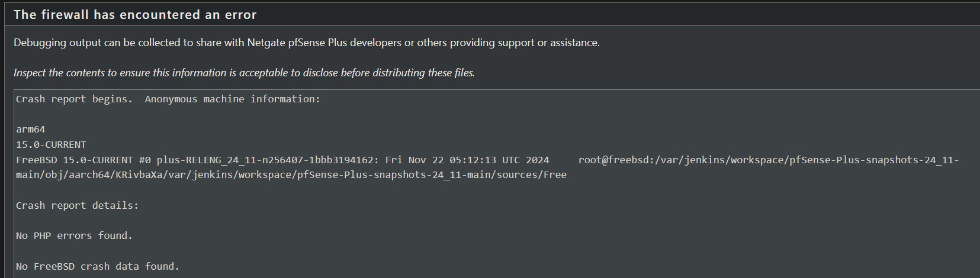Click the "Crash report begins" line
980x278 pixels.
click(74, 99)
